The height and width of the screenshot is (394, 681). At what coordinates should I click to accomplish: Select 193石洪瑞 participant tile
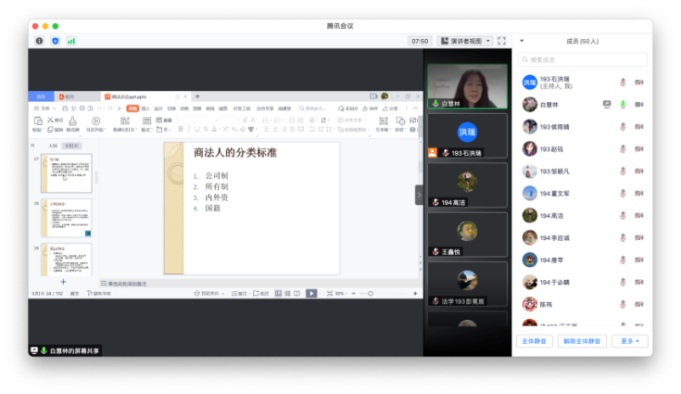[467, 136]
